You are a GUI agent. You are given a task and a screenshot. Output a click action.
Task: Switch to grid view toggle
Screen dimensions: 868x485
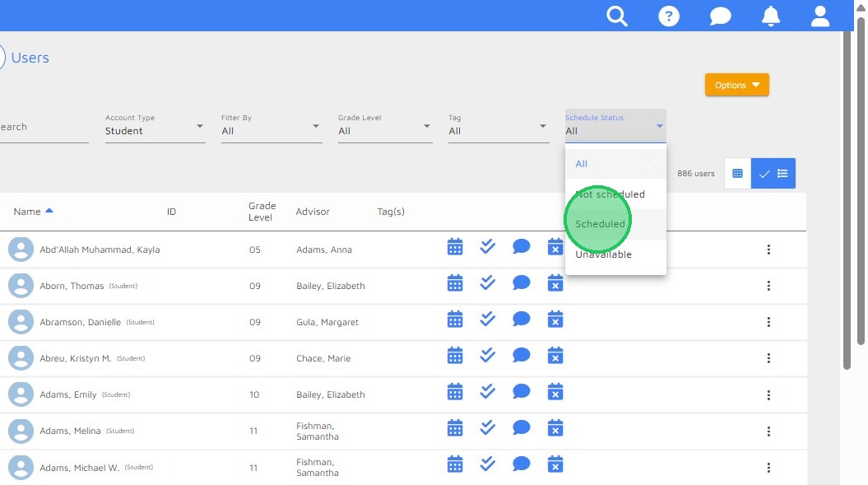click(737, 174)
